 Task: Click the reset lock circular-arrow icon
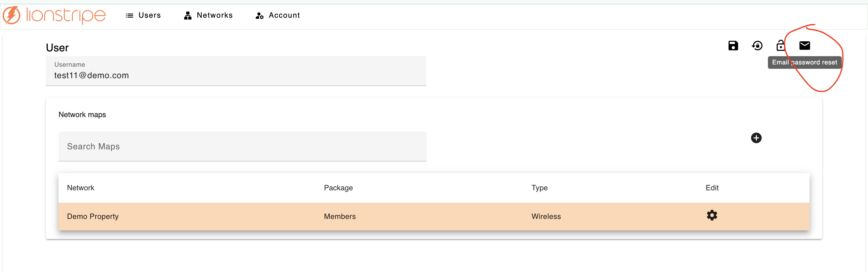click(x=757, y=45)
